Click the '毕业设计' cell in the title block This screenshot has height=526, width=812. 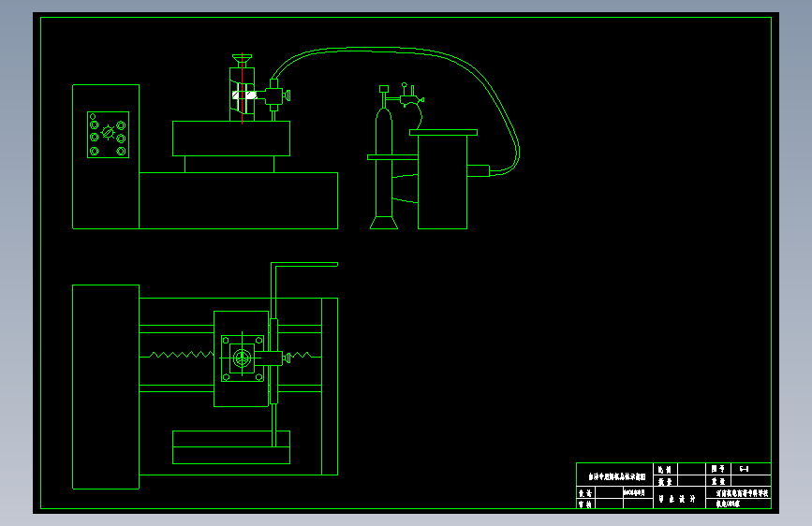tap(678, 499)
